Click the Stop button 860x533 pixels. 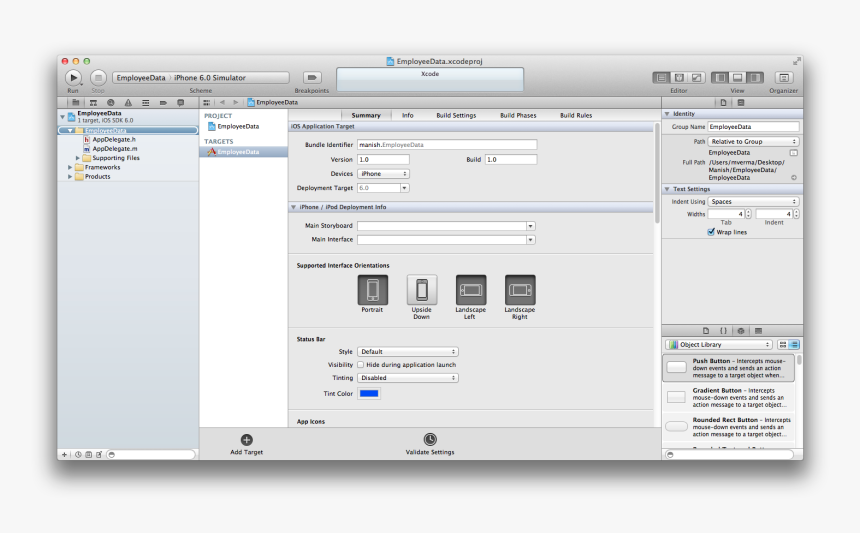point(98,78)
